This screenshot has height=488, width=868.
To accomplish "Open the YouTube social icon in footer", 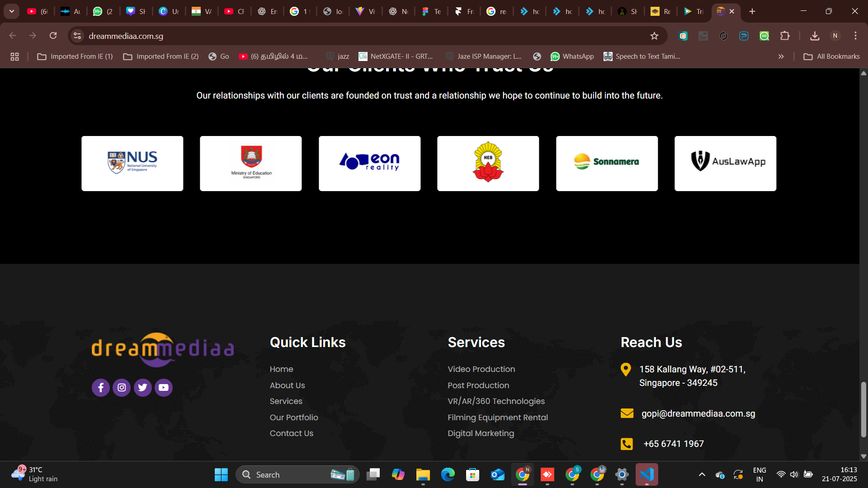I will [x=164, y=388].
